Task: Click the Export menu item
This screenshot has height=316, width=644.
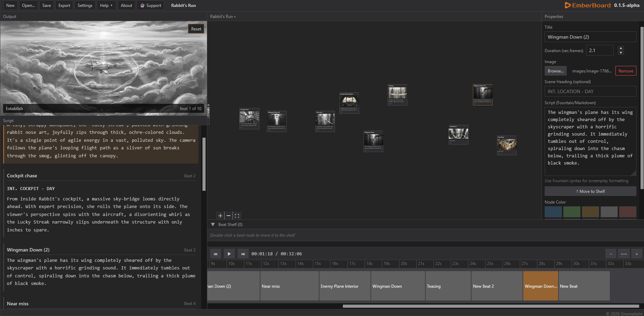Action: (x=64, y=6)
